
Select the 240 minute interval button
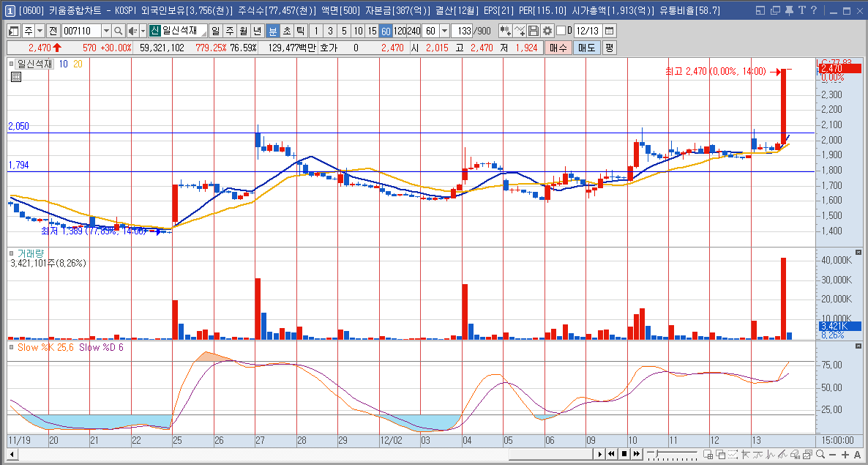point(414,31)
